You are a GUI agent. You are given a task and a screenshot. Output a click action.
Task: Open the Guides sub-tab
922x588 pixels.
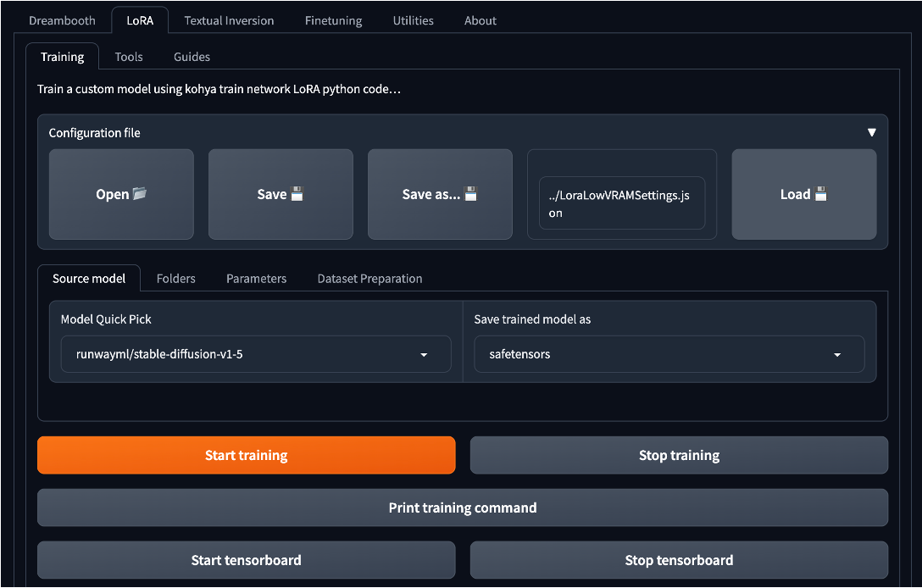coord(192,57)
